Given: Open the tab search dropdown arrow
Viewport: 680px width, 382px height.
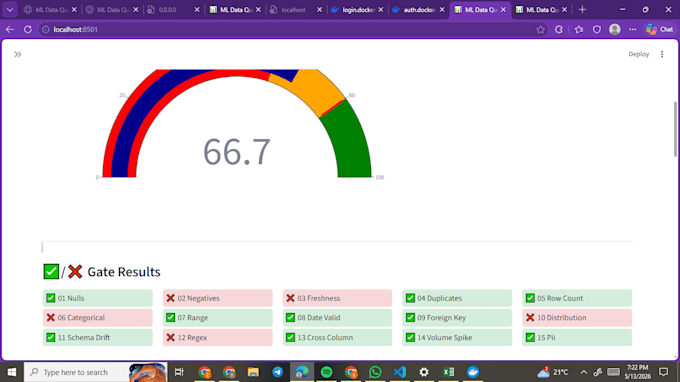Looking at the screenshot, I should pos(10,10).
